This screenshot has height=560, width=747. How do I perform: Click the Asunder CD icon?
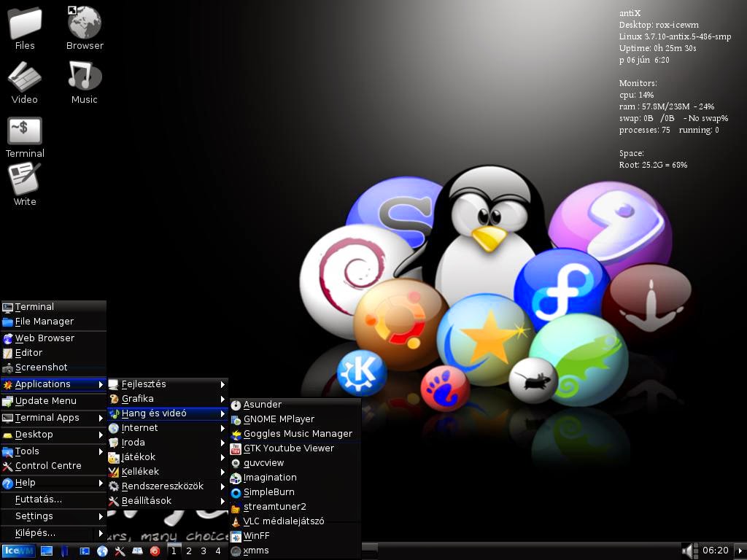pos(236,405)
